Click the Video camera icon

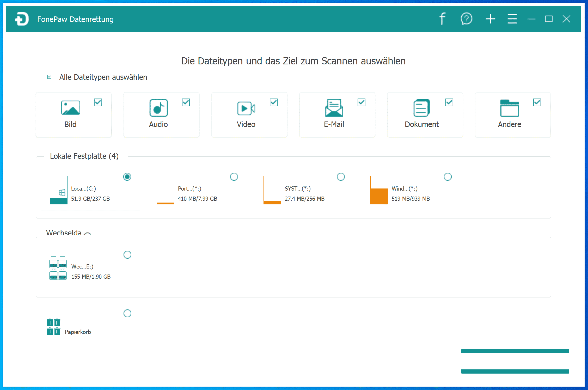(246, 108)
